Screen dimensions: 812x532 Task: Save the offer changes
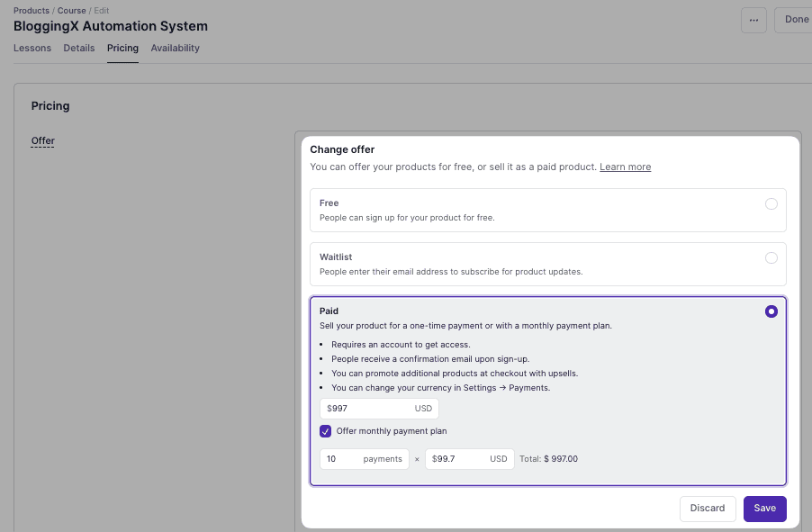coord(764,509)
